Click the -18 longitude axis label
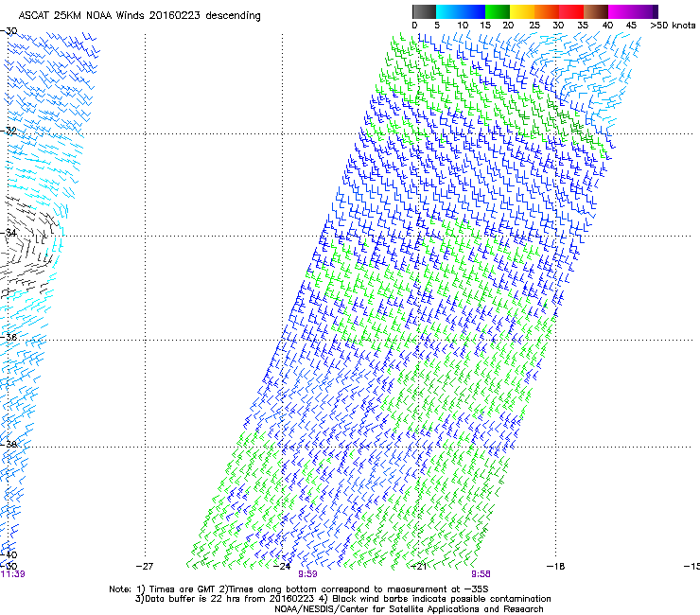 (x=555, y=567)
